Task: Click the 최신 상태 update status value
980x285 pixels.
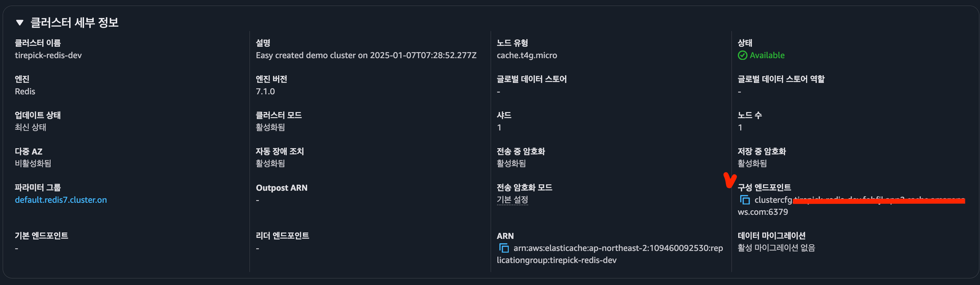Action: tap(31, 127)
